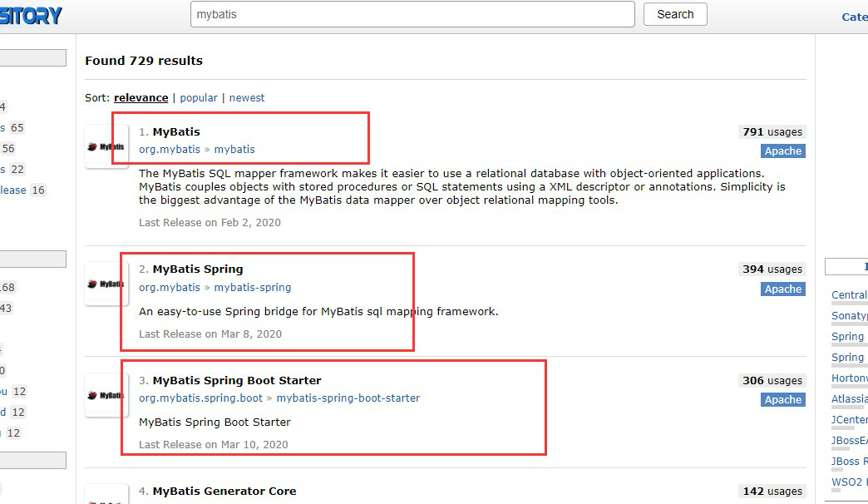Open the mybatis artifact link
The height and width of the screenshot is (504, 868).
click(x=234, y=150)
